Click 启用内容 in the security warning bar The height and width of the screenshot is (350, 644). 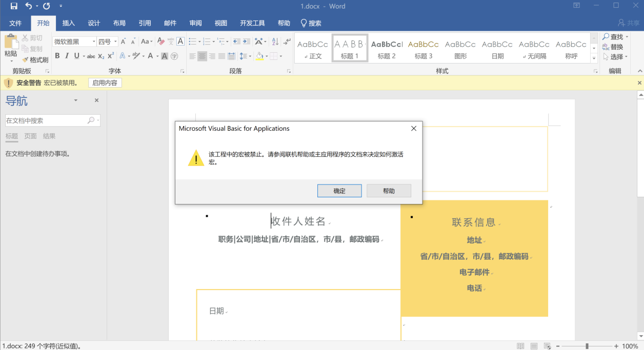pyautogui.click(x=105, y=83)
